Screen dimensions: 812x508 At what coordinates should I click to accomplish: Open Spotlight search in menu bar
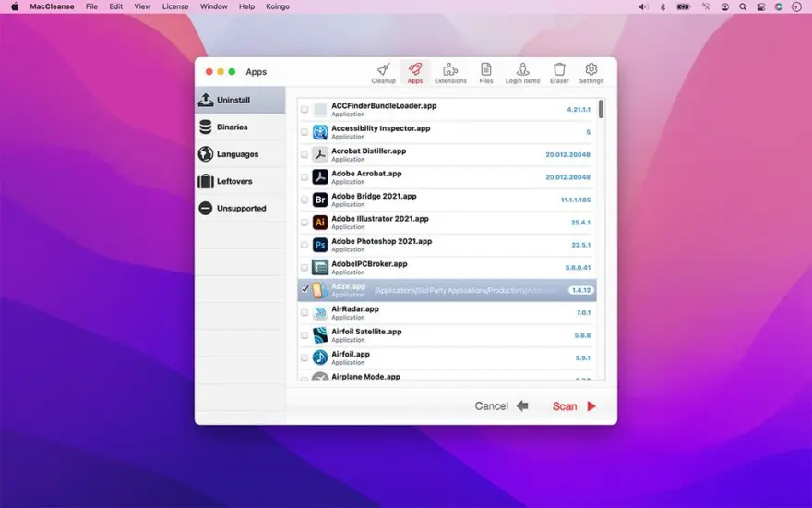(743, 6)
